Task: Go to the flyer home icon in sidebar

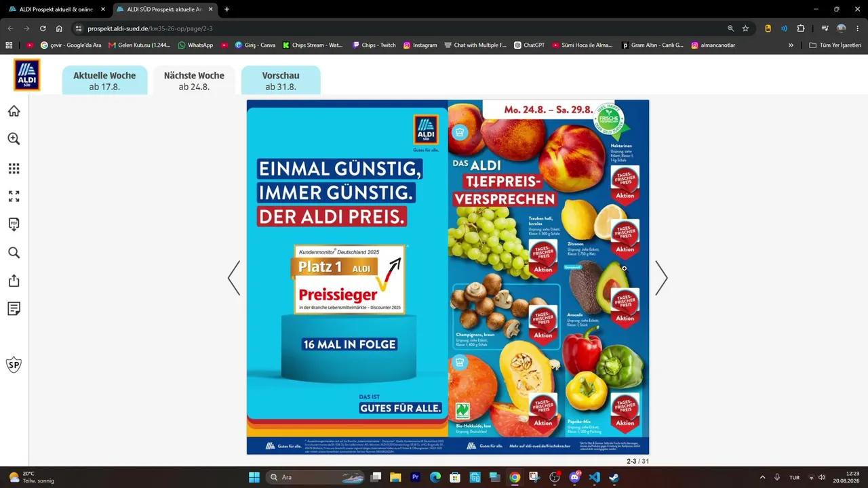Action: pyautogui.click(x=14, y=111)
